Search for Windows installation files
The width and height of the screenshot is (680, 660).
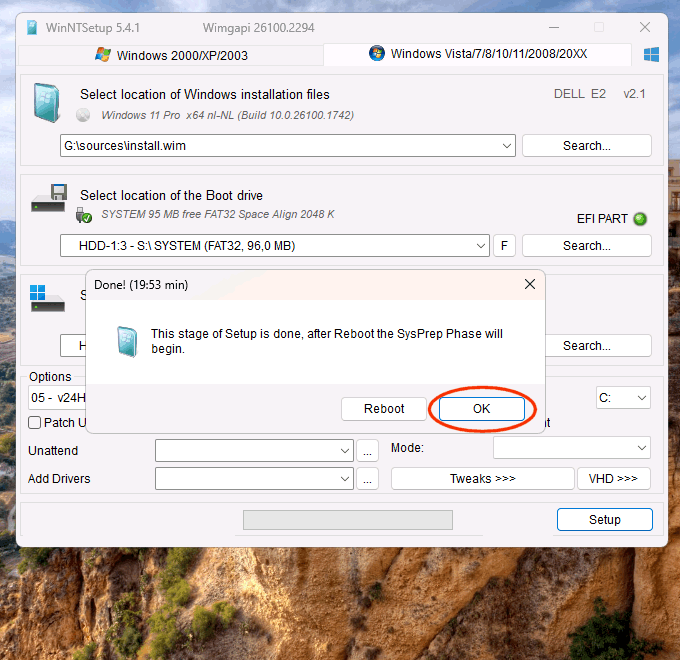[586, 146]
